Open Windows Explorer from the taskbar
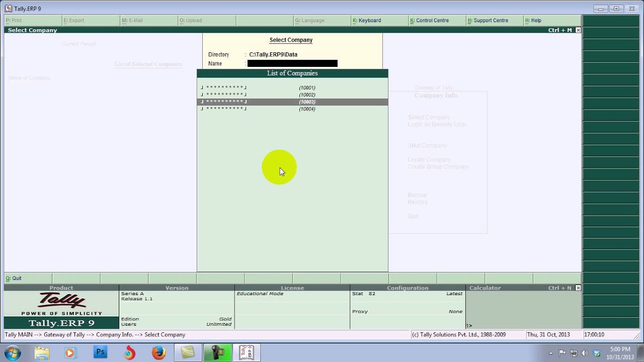The width and height of the screenshot is (644, 362). coord(42,352)
